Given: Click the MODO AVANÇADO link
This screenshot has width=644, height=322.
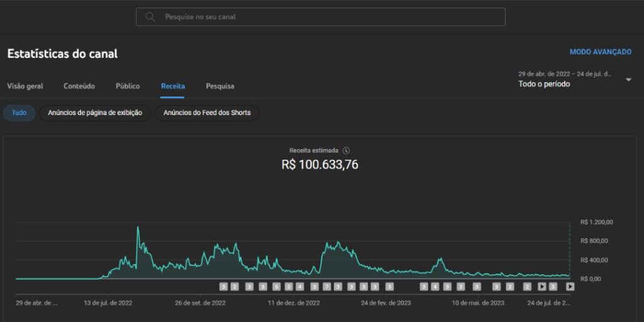Looking at the screenshot, I should [x=601, y=52].
